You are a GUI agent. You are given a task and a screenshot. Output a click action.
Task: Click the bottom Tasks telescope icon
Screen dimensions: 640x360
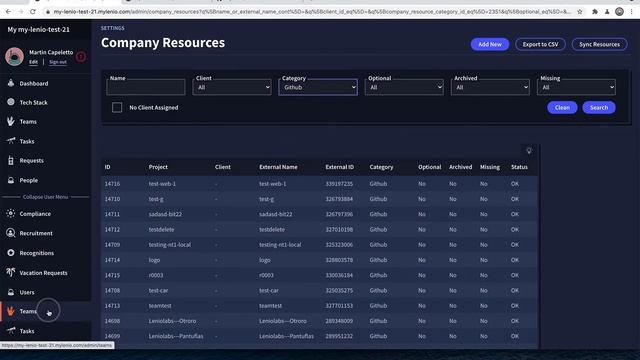point(11,331)
